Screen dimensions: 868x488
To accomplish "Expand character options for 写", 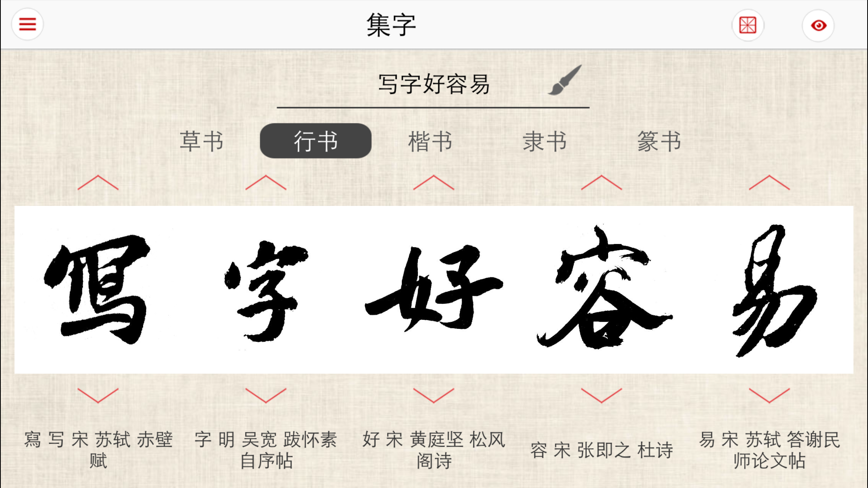I will [97, 393].
